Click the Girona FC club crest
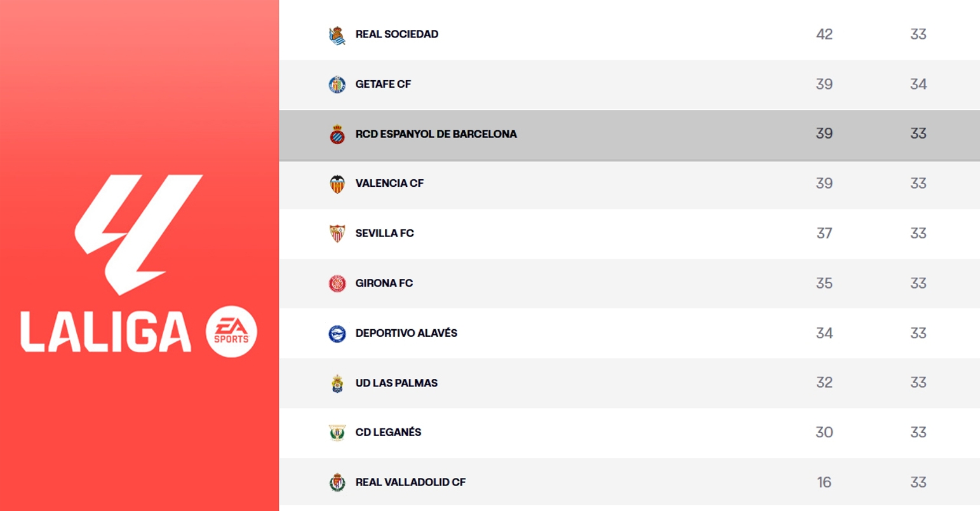 pos(337,283)
